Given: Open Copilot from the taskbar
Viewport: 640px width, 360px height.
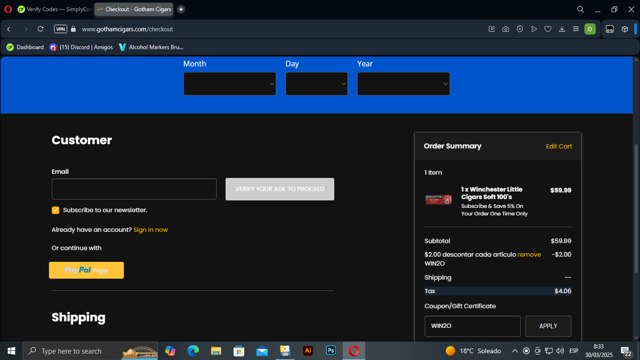Looking at the screenshot, I should tap(170, 351).
